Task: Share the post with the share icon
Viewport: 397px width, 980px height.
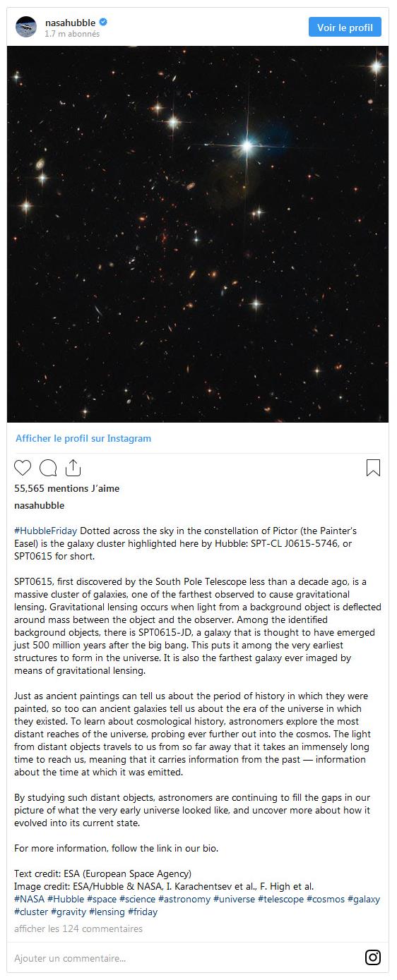Action: click(73, 468)
